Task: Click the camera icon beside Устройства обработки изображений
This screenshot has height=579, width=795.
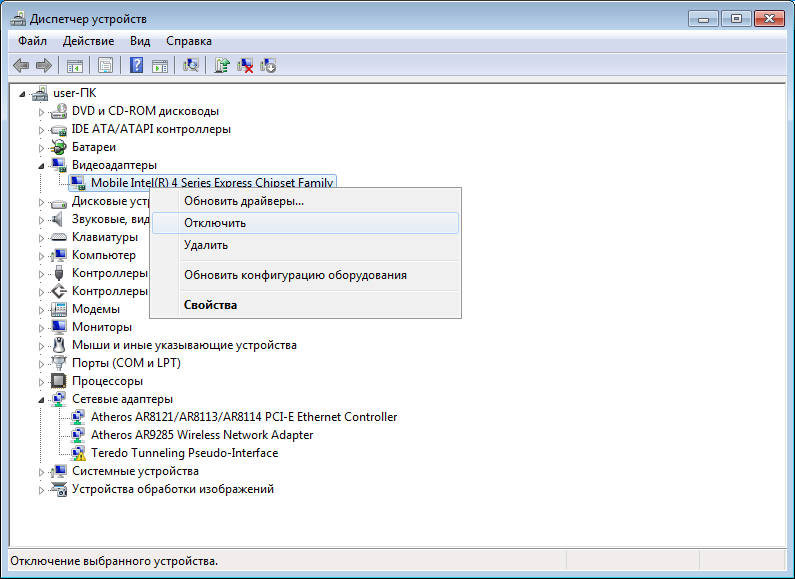Action: pyautogui.click(x=59, y=489)
